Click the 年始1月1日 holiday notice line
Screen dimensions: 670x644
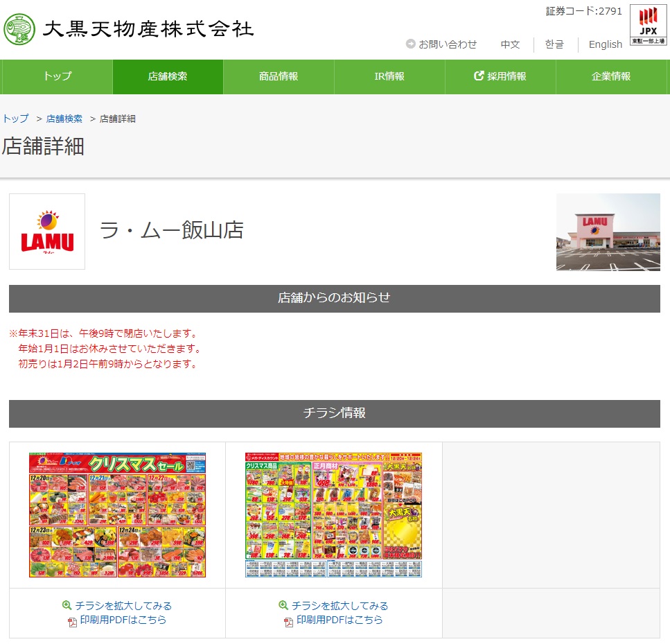pyautogui.click(x=109, y=349)
